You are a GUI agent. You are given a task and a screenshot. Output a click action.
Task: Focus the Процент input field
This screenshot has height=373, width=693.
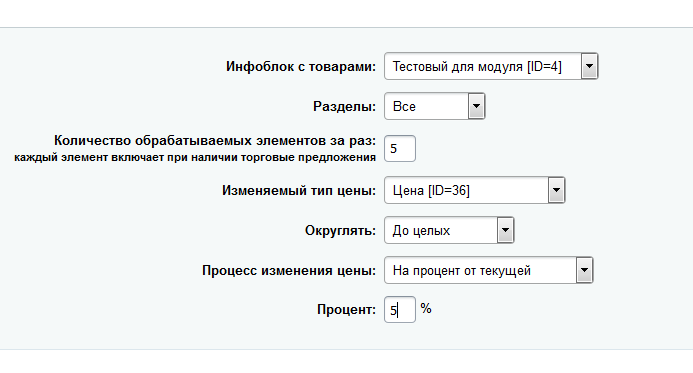pyautogui.click(x=400, y=309)
